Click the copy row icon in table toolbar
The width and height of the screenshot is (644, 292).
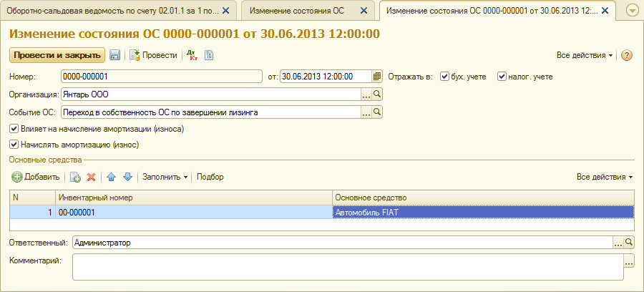(75, 177)
